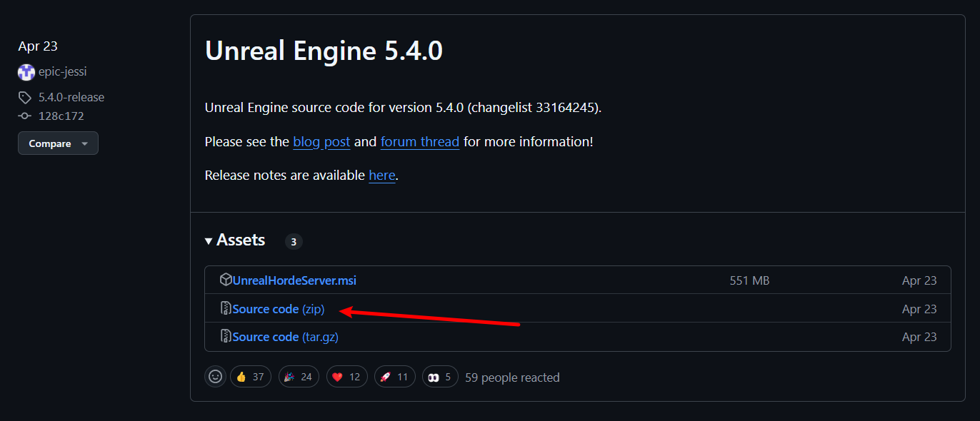The height and width of the screenshot is (421, 980).
Task: Open the release notes 'here' link
Action: coord(382,175)
